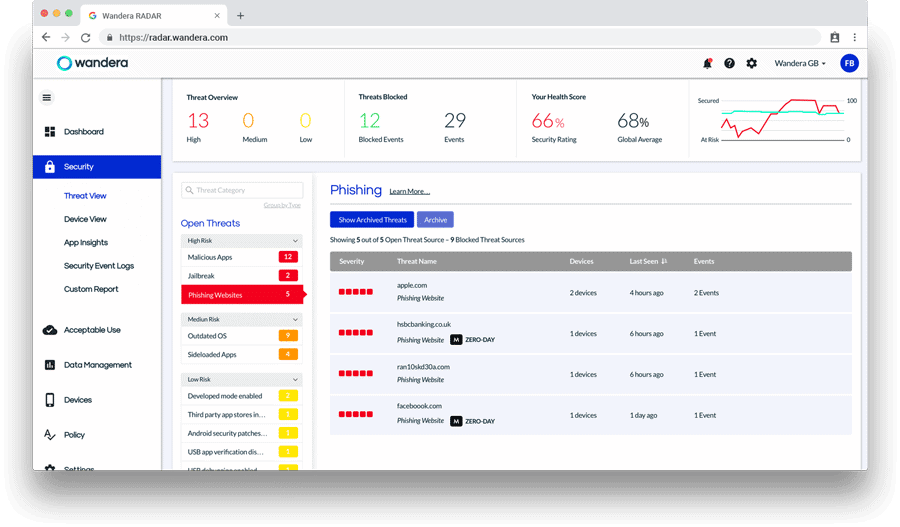The width and height of the screenshot is (900, 527).
Task: Open App Insights in the sidebar
Action: pos(86,242)
